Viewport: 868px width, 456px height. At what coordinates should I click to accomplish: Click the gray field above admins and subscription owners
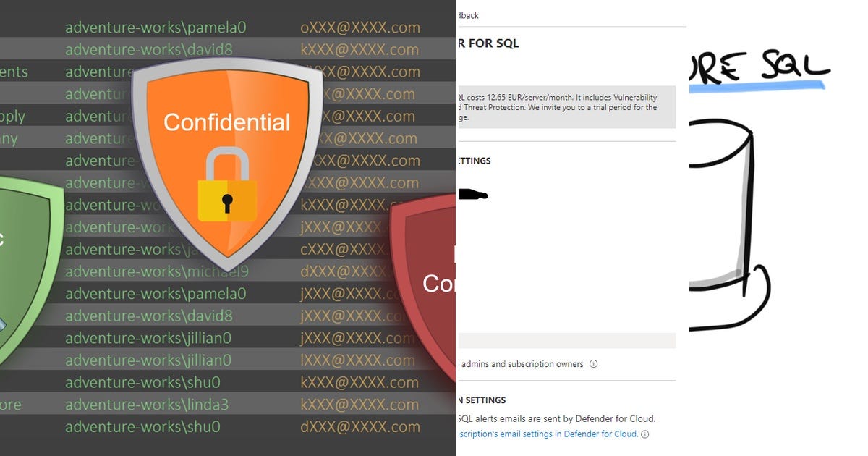(566, 341)
